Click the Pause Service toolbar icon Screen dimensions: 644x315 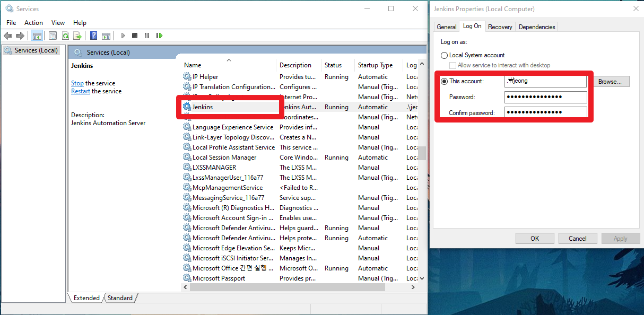(147, 36)
